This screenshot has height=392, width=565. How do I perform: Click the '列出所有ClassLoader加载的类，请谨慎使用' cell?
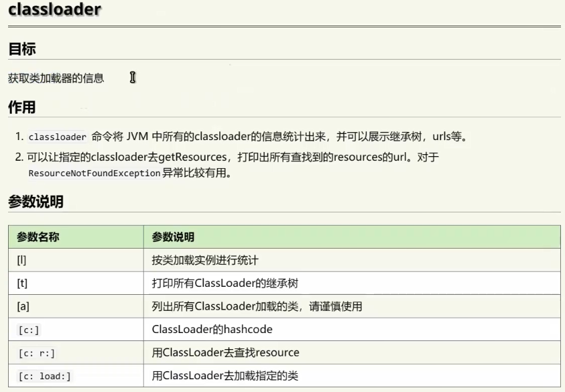[352, 306]
